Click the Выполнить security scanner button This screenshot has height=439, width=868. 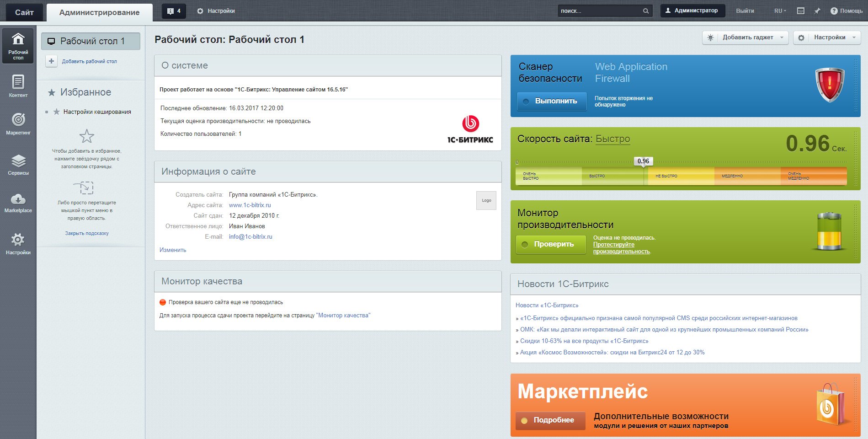click(552, 101)
